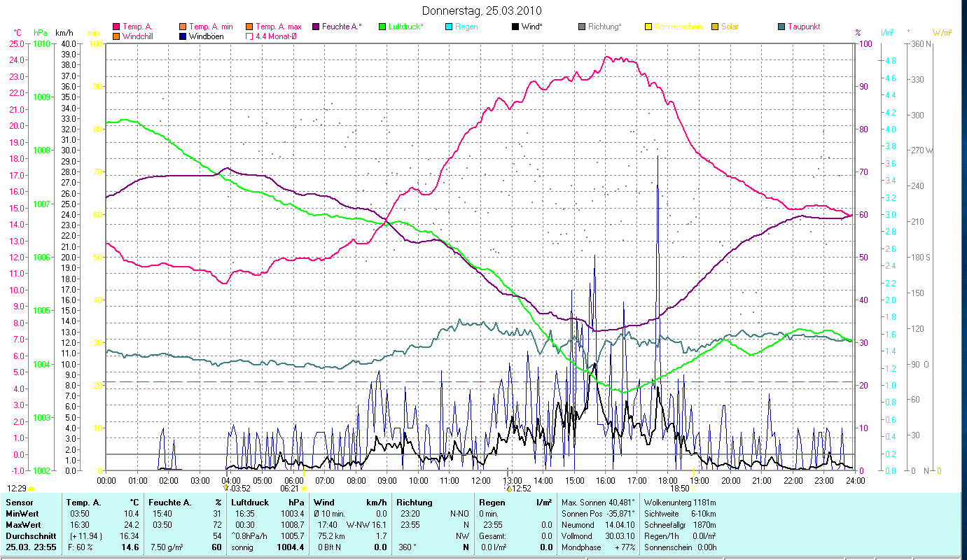Click the Sensor header in the data table

tap(18, 503)
